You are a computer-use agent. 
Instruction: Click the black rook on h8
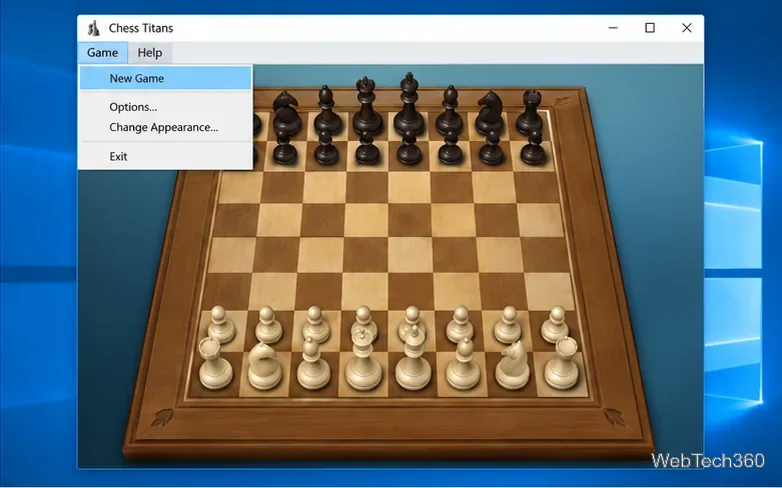529,111
